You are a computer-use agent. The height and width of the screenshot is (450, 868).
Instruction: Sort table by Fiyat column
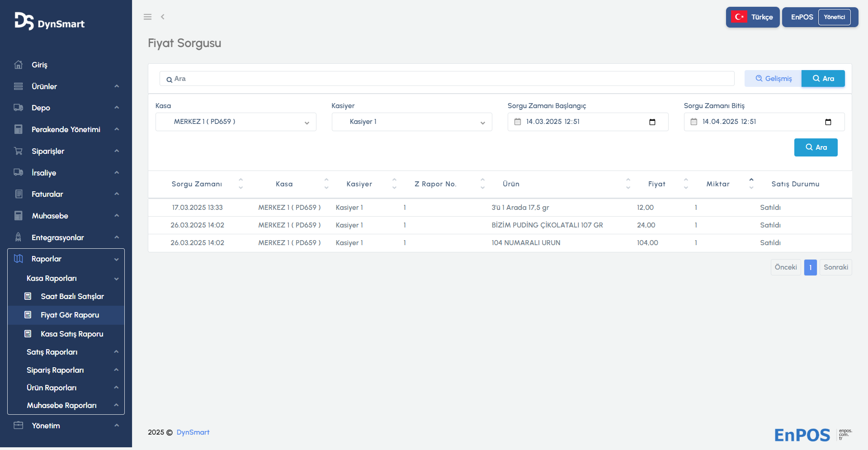(686, 184)
